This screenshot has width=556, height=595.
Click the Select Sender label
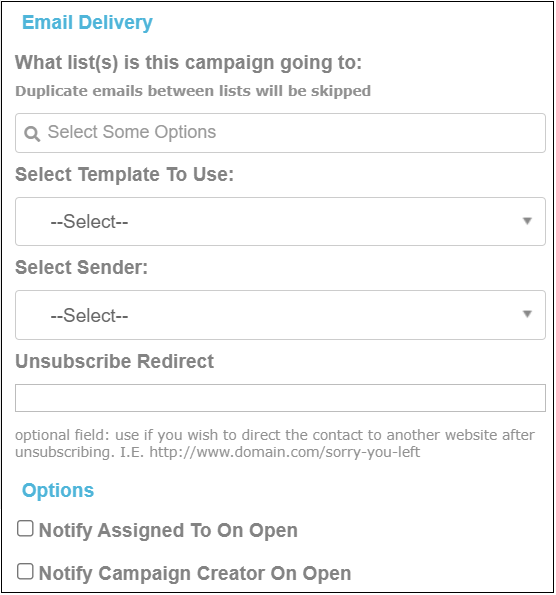(81, 268)
